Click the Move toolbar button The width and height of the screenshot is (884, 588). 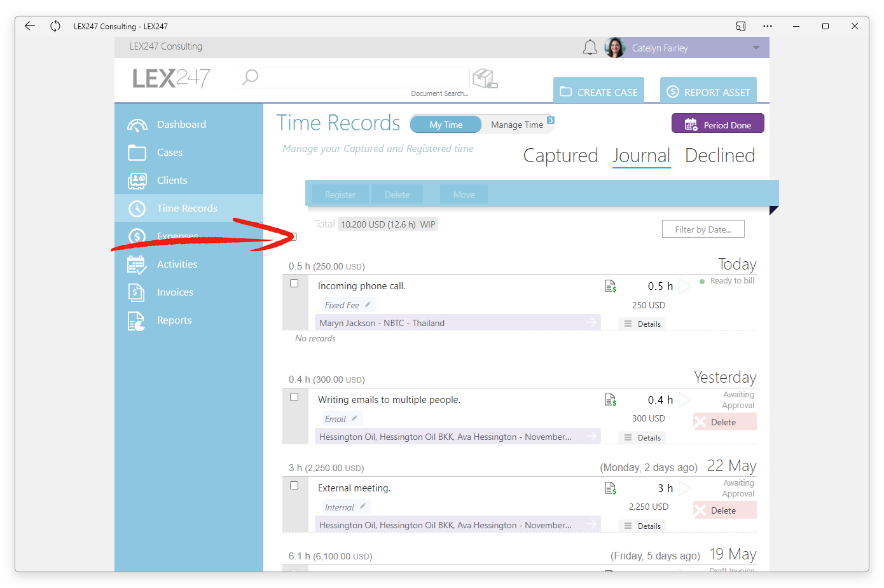click(x=464, y=195)
